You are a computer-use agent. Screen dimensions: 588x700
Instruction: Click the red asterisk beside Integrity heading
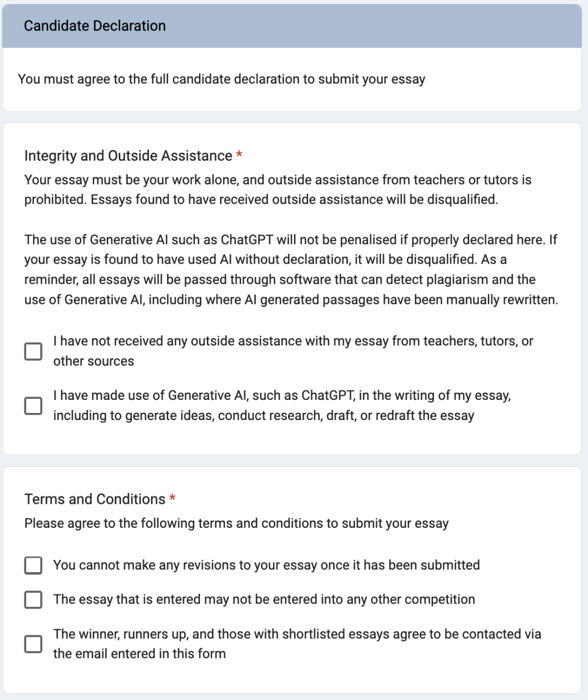[239, 156]
